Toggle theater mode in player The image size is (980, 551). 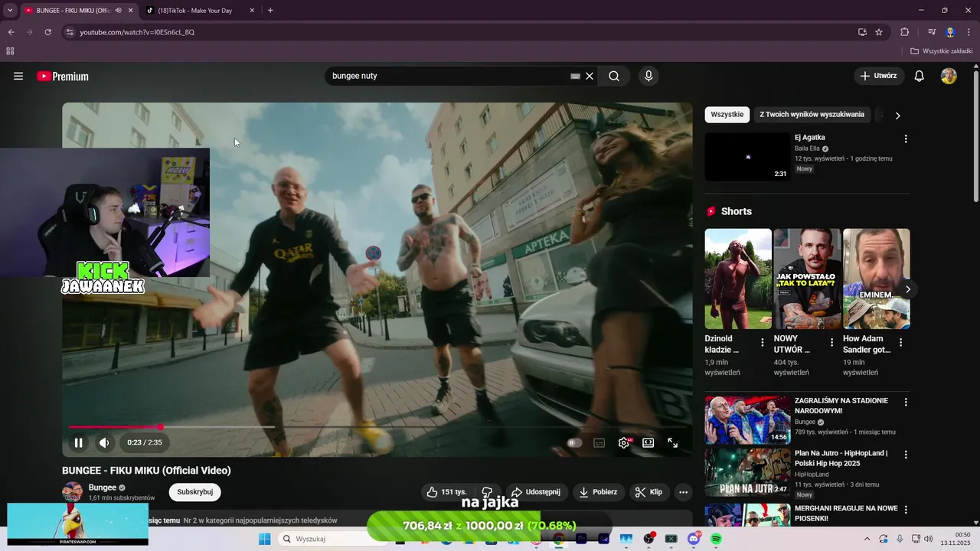[x=648, y=442]
